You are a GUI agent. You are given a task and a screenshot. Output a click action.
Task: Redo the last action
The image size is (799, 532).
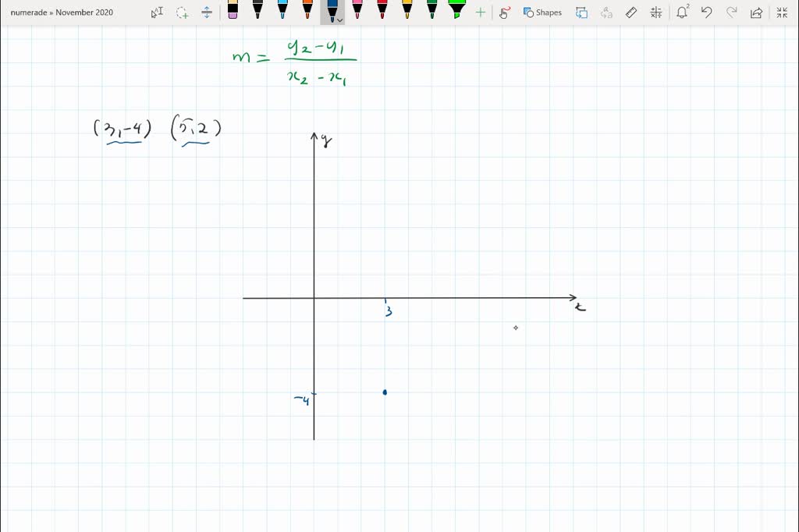coord(732,12)
